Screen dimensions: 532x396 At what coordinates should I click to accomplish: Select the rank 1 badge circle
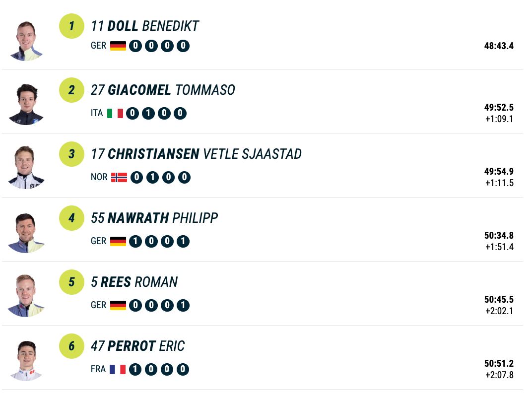71,26
